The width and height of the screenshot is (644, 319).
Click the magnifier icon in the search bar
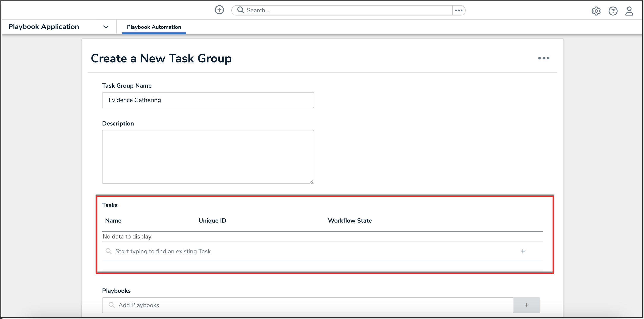tap(240, 10)
